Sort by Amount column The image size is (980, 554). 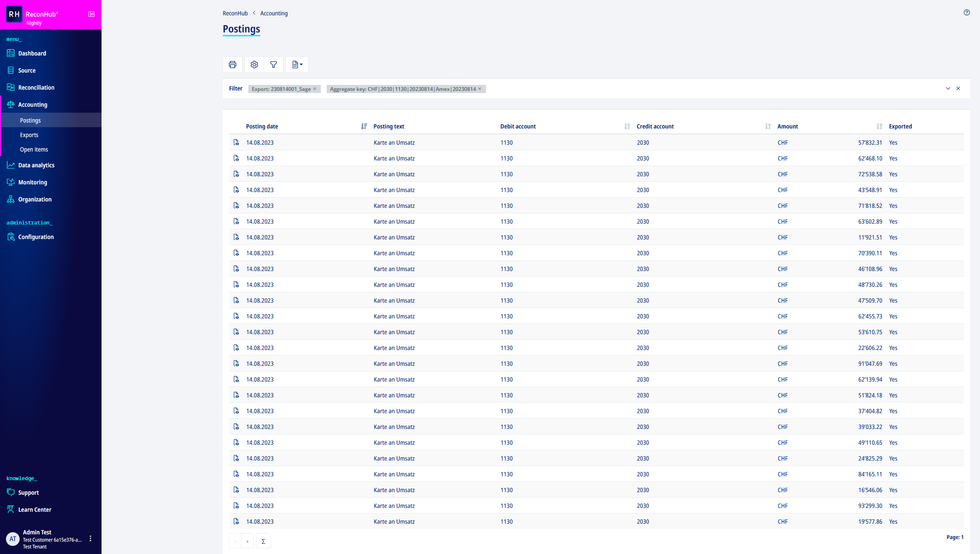click(x=879, y=126)
